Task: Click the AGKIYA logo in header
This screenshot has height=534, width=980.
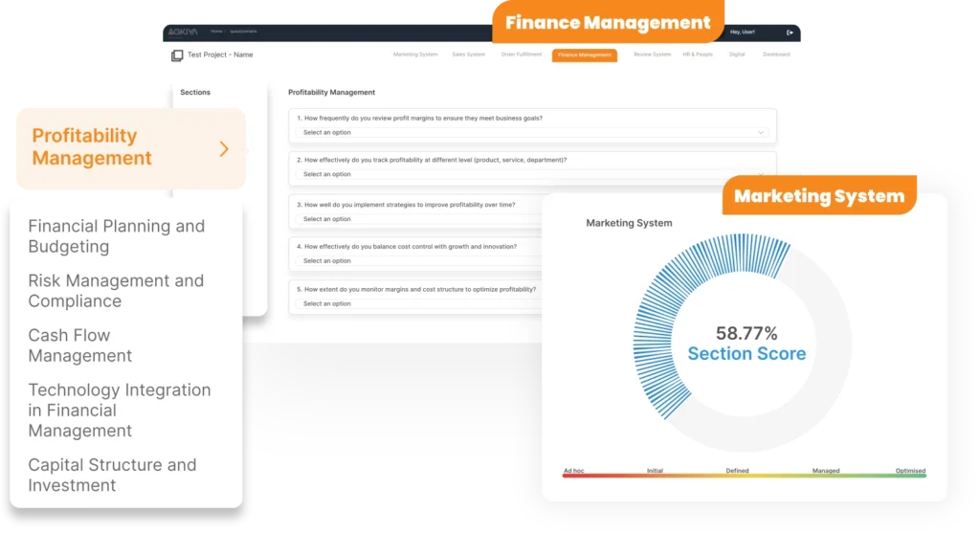Action: tap(184, 32)
